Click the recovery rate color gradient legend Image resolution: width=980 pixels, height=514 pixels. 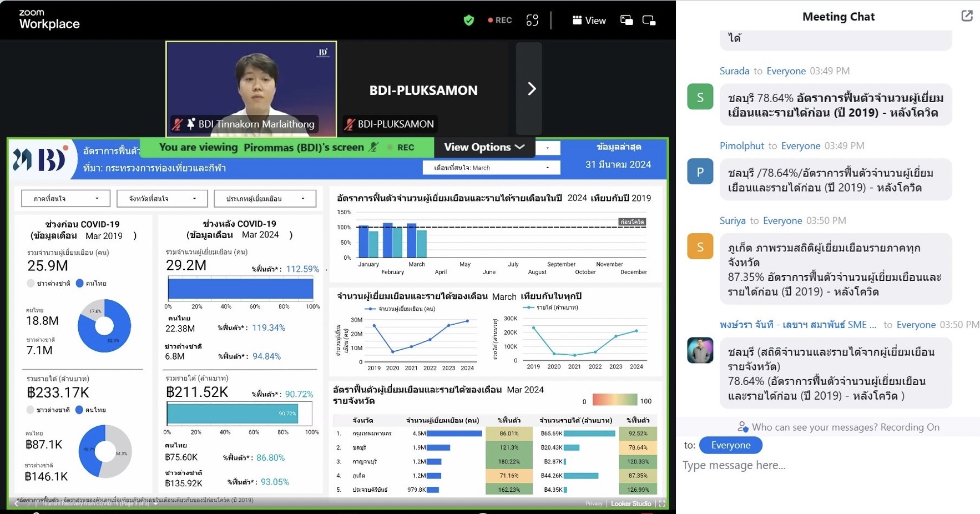(x=614, y=400)
